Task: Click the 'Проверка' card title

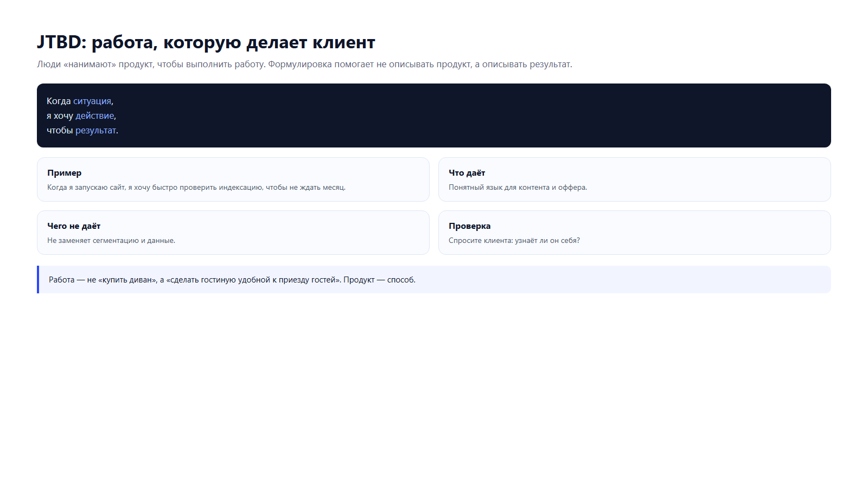Action: [469, 226]
